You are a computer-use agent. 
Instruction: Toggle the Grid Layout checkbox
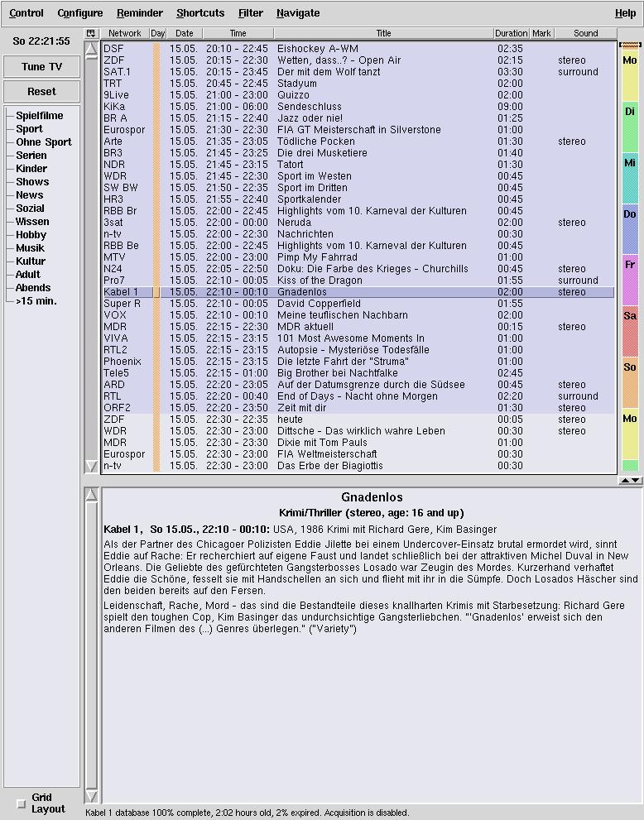[x=22, y=803]
